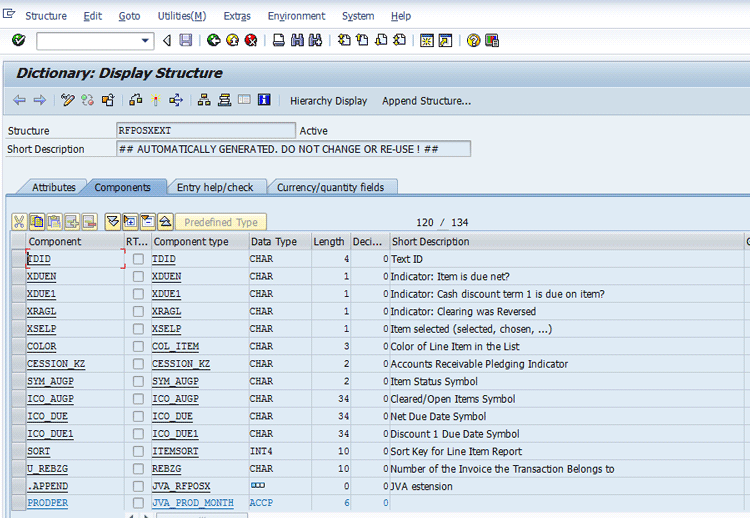This screenshot has height=518, width=750.
Task: Click the Save diskette icon
Action: point(185,40)
